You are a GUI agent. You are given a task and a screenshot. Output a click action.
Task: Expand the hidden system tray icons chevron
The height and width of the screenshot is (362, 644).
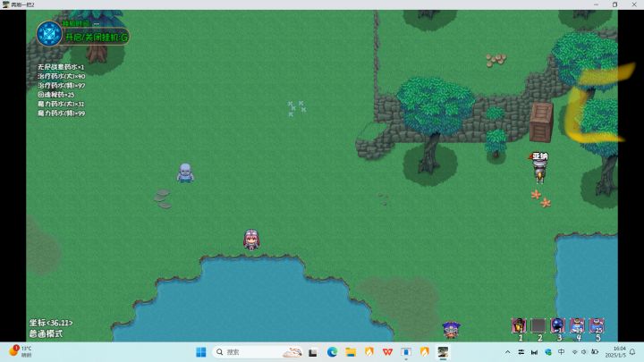point(508,352)
